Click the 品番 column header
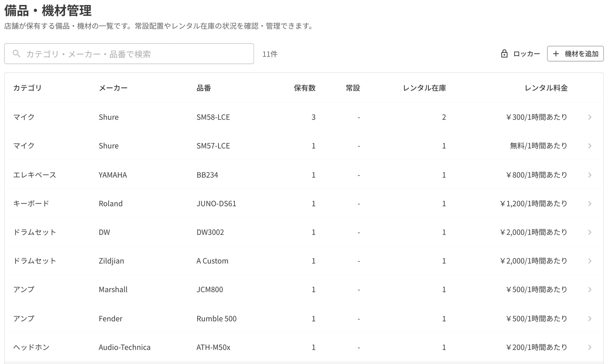This screenshot has width=608, height=364. [204, 88]
